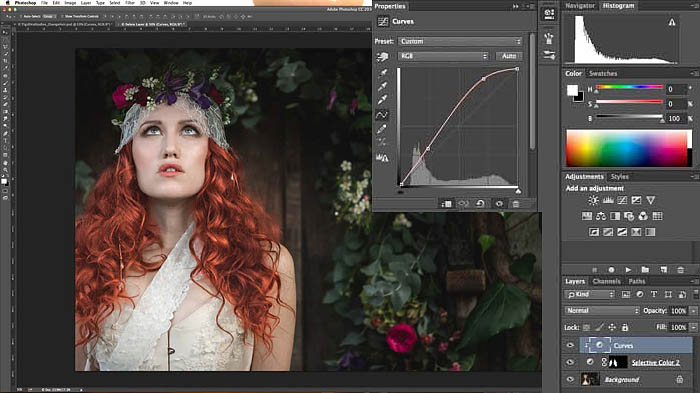Hide the Curves layer with eye icon
700x393 pixels.
point(570,345)
